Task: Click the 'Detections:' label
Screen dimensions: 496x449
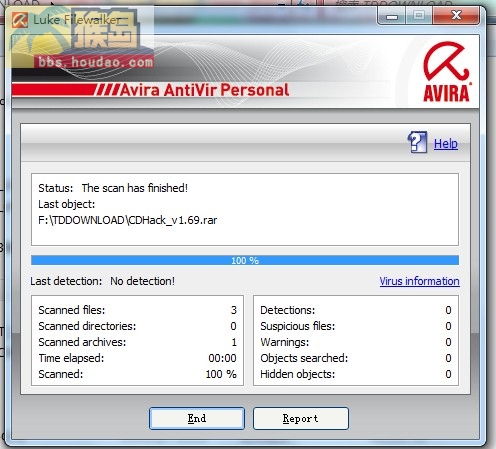Action: 287,310
